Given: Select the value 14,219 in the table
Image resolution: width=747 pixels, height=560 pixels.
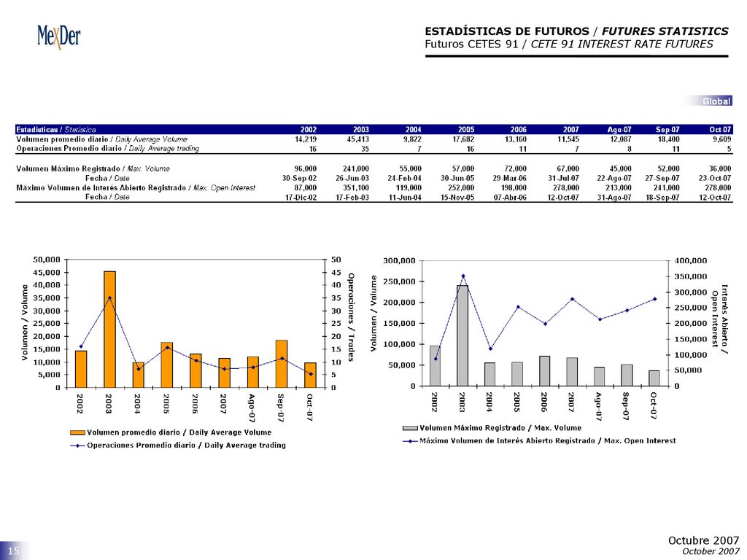Looking at the screenshot, I should pos(306,139).
